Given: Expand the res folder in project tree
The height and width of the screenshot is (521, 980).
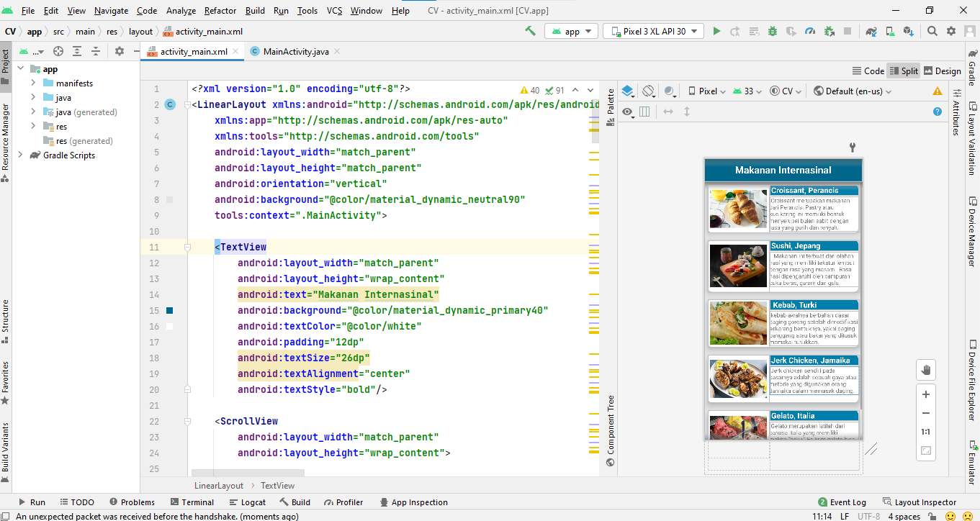Looking at the screenshot, I should (x=33, y=127).
